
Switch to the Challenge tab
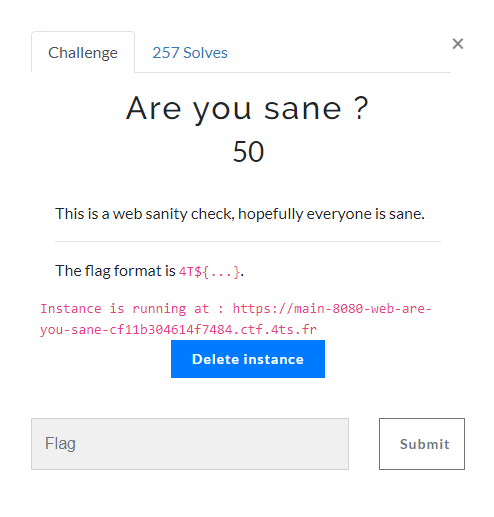(83, 52)
